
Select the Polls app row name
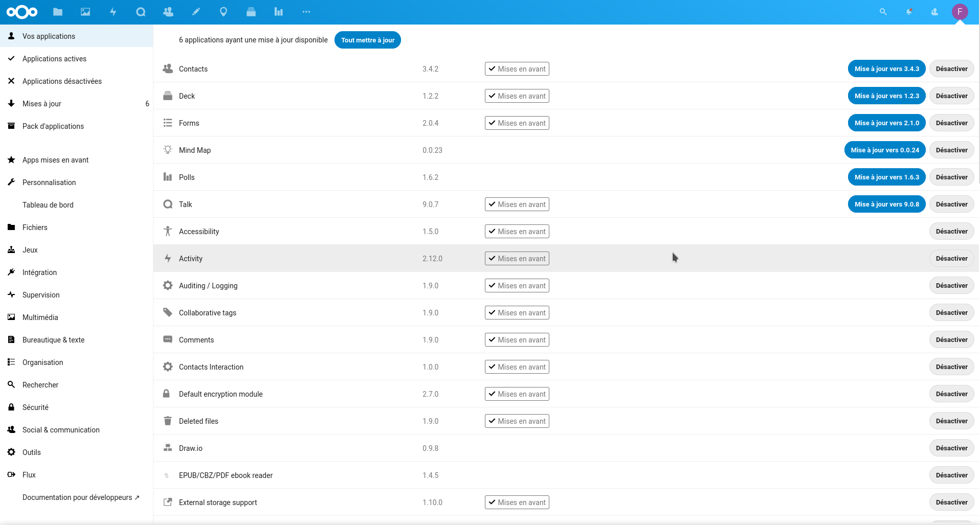point(187,177)
